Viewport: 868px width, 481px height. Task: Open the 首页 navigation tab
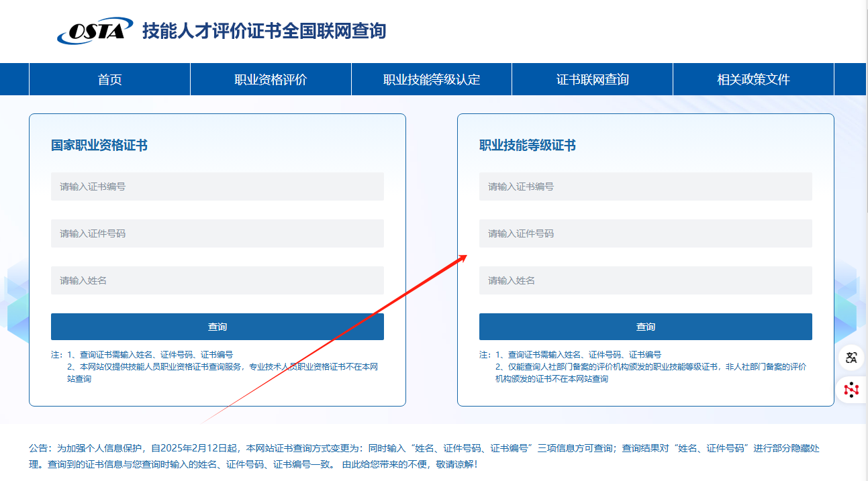(109, 80)
